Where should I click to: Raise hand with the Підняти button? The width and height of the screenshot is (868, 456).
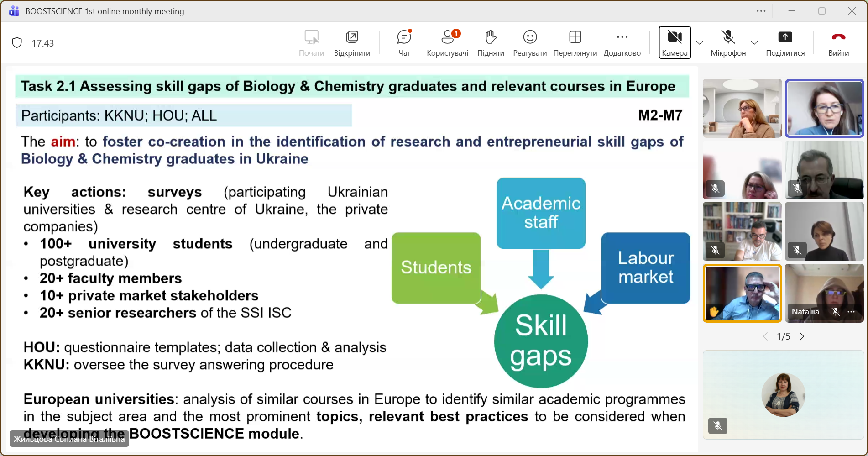[x=491, y=43]
